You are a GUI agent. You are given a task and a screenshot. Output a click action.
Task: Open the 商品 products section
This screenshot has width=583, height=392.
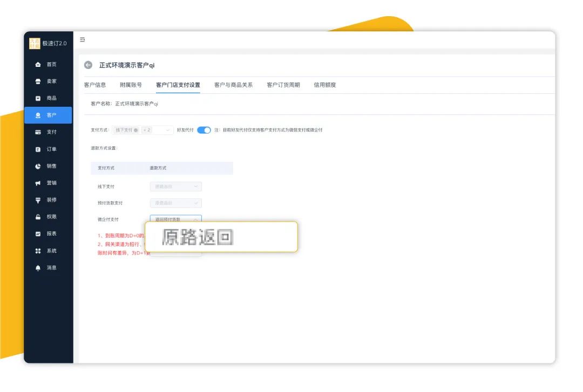[x=48, y=98]
